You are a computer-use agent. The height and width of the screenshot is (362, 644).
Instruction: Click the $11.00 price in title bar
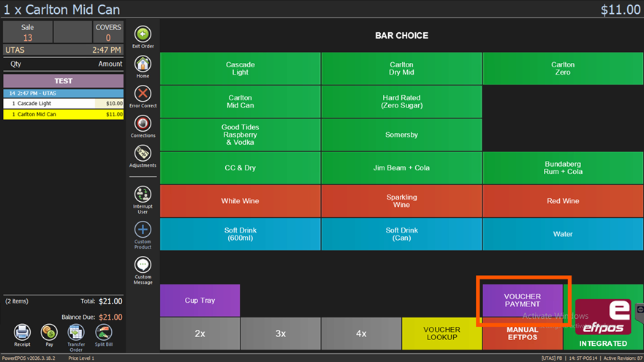[620, 10]
